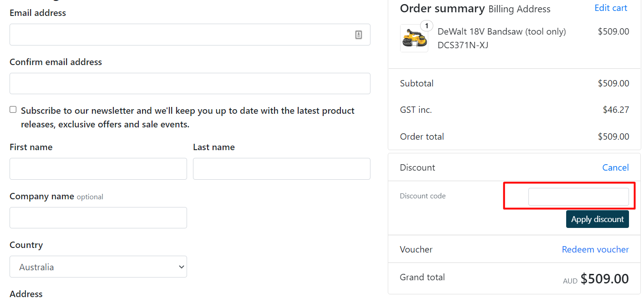Open the Edit cart link
Image resolution: width=644 pixels, height=298 pixels.
click(611, 8)
